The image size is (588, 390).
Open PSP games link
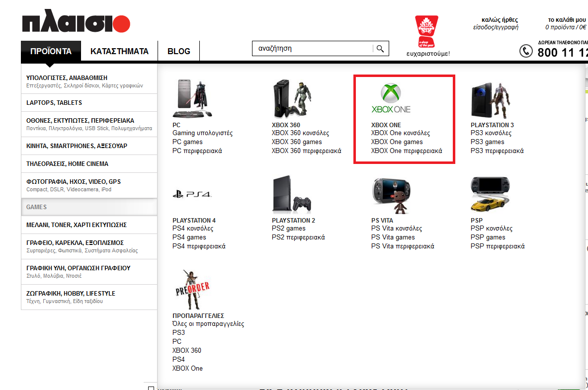point(488,237)
